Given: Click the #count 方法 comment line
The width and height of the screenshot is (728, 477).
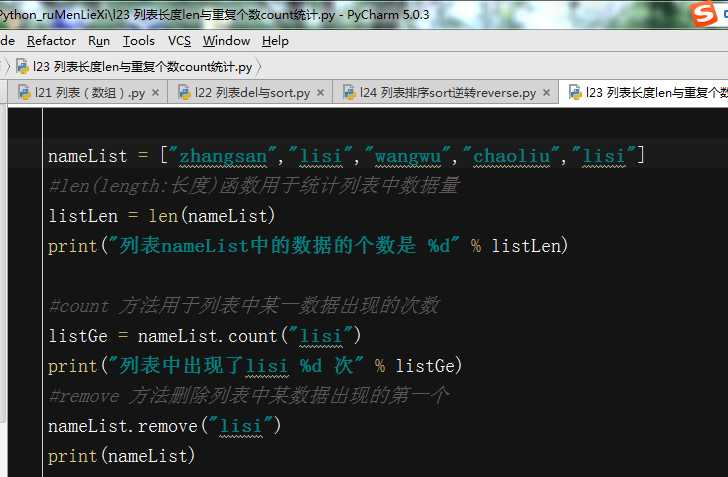Looking at the screenshot, I should [x=244, y=306].
